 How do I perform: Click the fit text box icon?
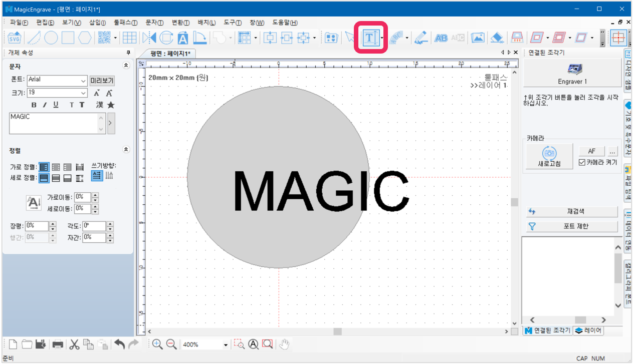[183, 38]
